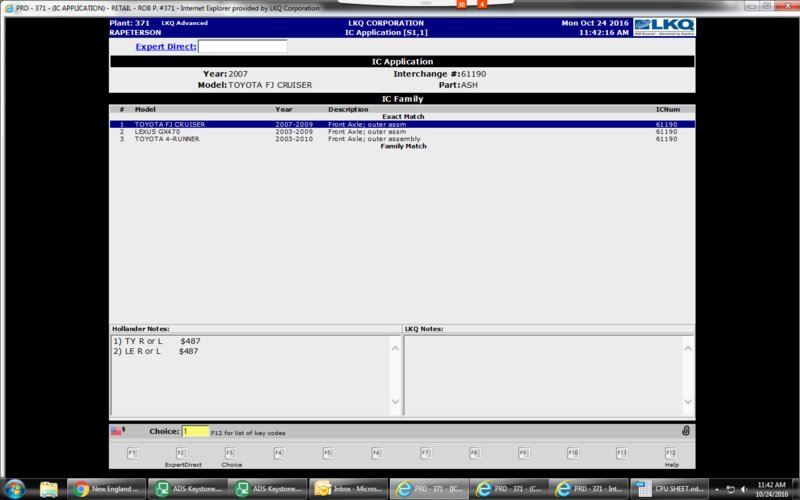
Task: Click the Choice input field
Action: point(195,432)
